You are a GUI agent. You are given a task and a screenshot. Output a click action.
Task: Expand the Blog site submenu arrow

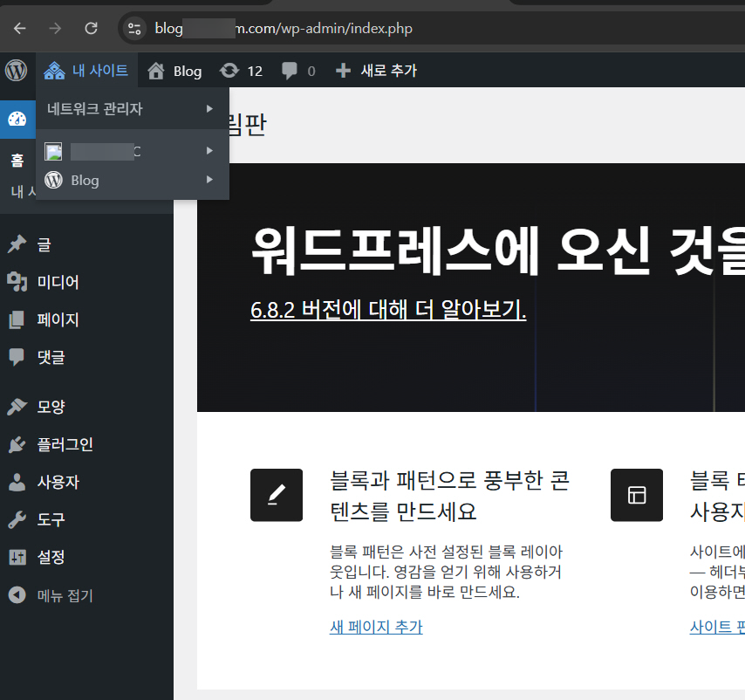tap(209, 180)
